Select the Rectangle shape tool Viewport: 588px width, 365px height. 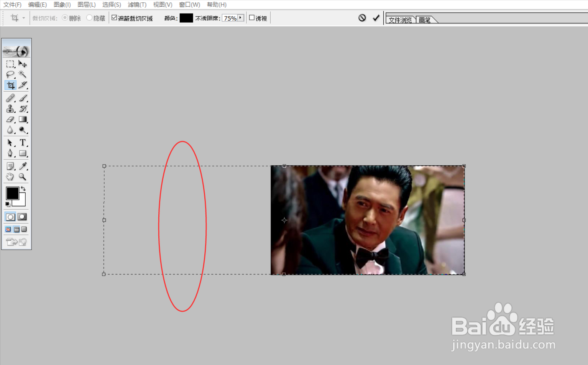coord(23,153)
